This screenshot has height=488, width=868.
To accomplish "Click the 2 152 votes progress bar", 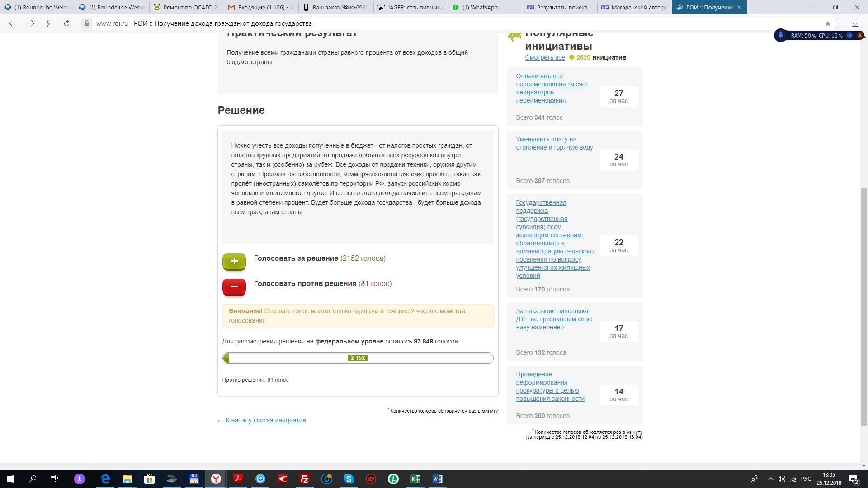I will point(358,358).
